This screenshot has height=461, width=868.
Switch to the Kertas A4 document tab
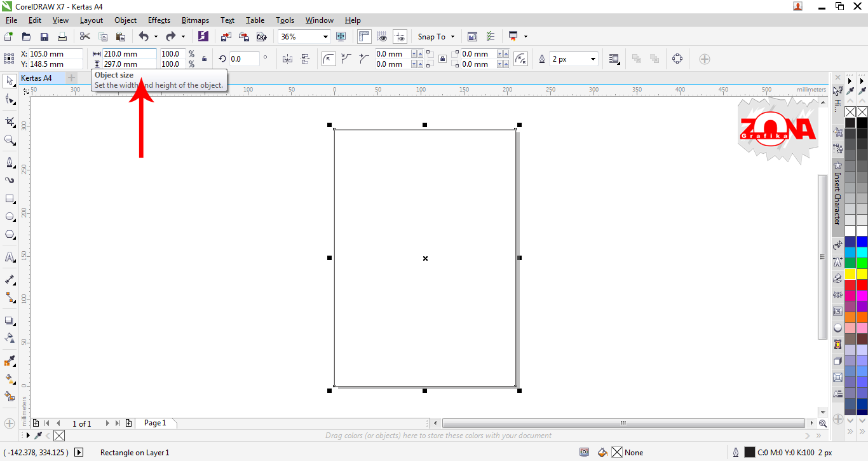click(37, 77)
